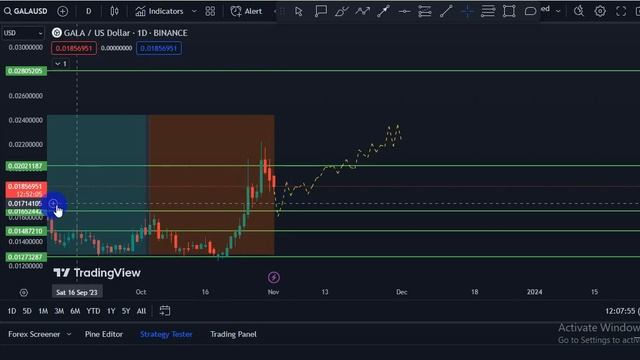Open the go-to-date calendar icon

coord(165,311)
